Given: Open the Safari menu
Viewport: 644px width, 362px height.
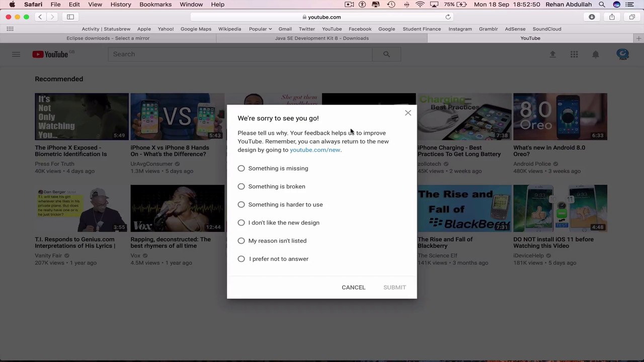Looking at the screenshot, I should (x=33, y=5).
